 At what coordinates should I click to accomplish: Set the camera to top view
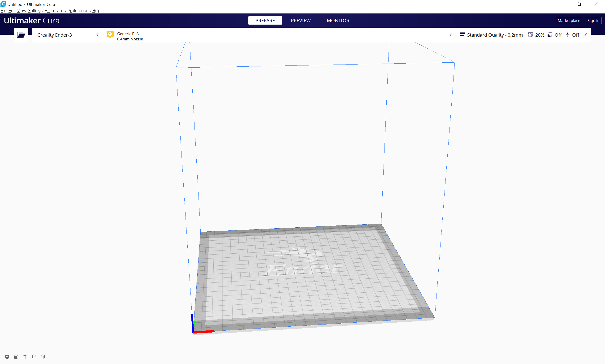(25, 357)
